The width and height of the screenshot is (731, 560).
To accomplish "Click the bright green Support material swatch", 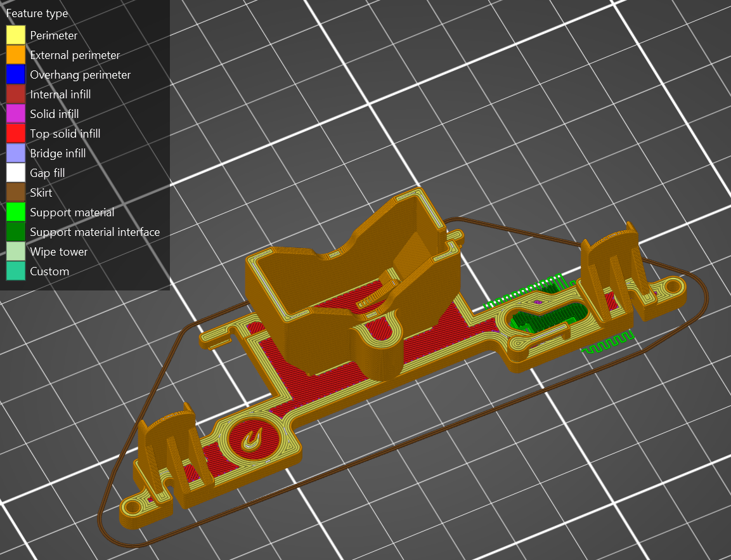I will tap(15, 212).
